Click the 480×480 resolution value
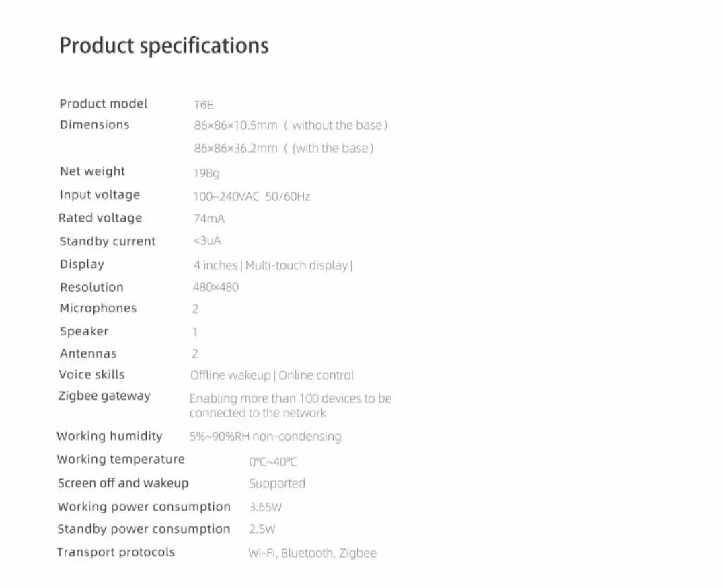Image resolution: width=723 pixels, height=588 pixels. coord(215,287)
